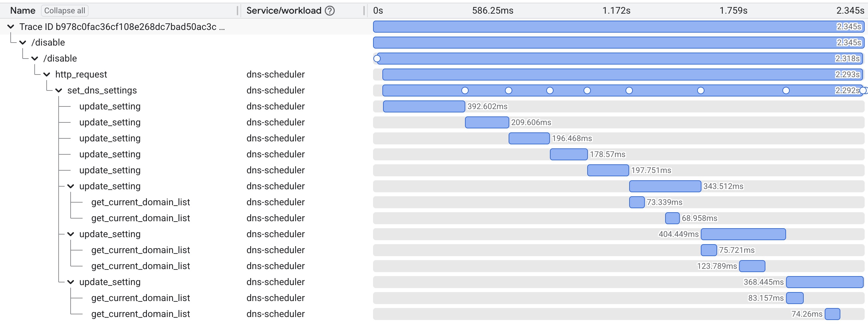The image size is (868, 324).
Task: Click the 2.293s http_request duration bar
Action: (x=607, y=75)
